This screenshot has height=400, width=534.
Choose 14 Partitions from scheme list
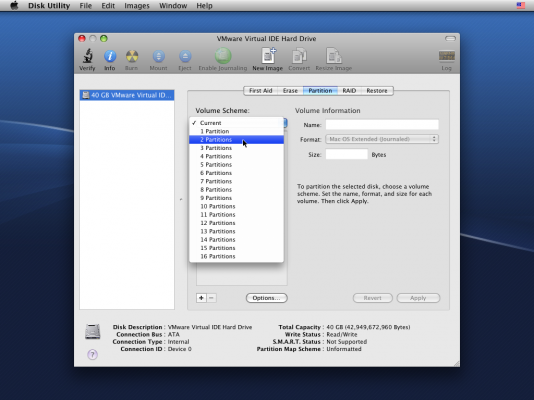(236, 240)
